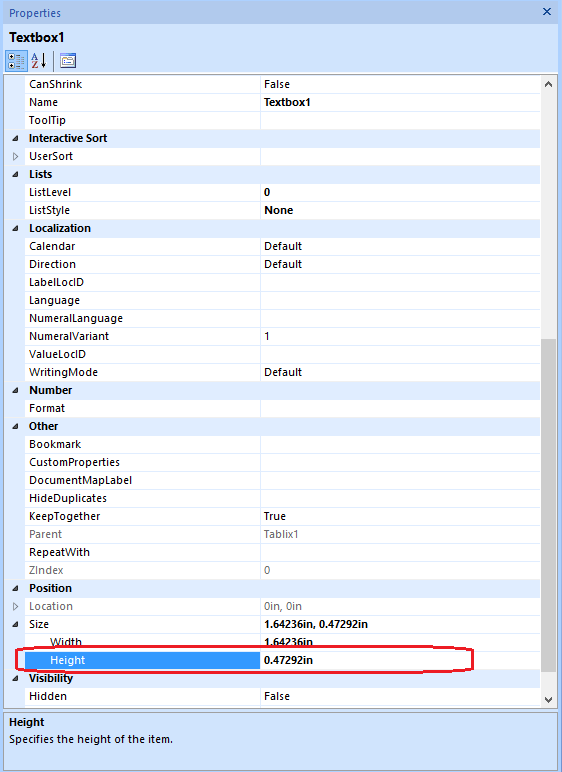Select the ListLevel property label
Image resolution: width=562 pixels, height=772 pixels.
coord(50,193)
